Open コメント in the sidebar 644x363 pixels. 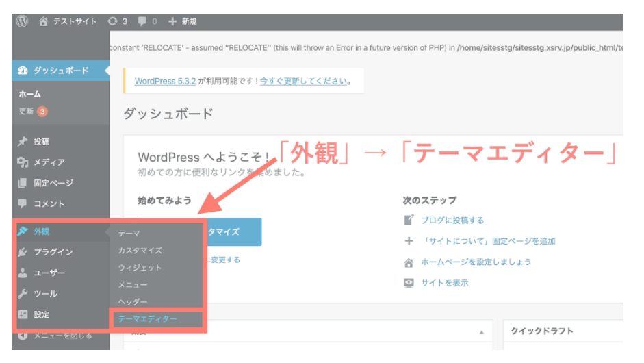click(49, 203)
